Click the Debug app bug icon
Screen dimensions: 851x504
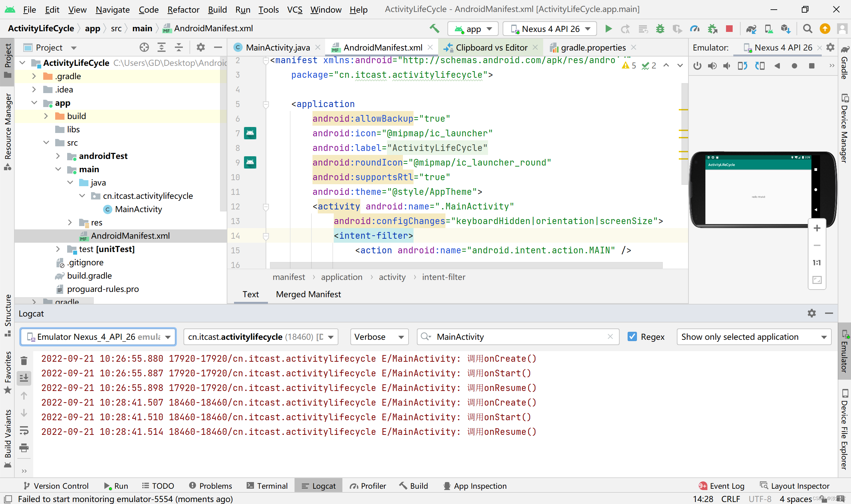pyautogui.click(x=660, y=29)
